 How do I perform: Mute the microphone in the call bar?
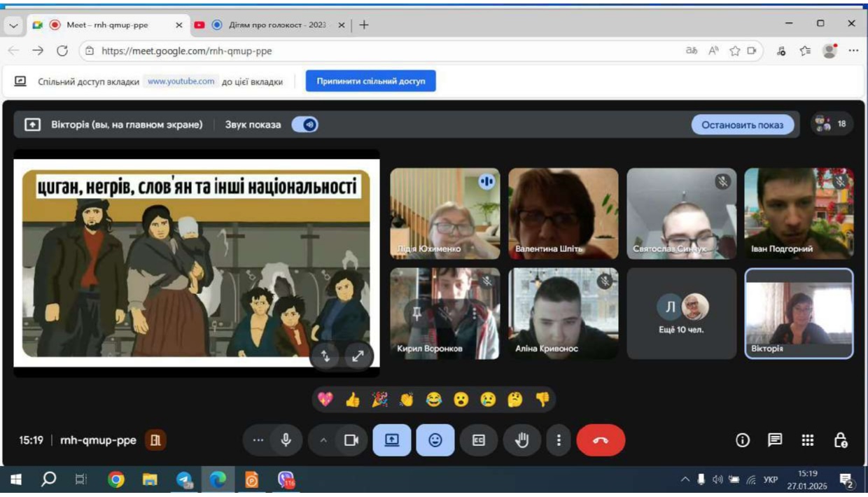286,440
